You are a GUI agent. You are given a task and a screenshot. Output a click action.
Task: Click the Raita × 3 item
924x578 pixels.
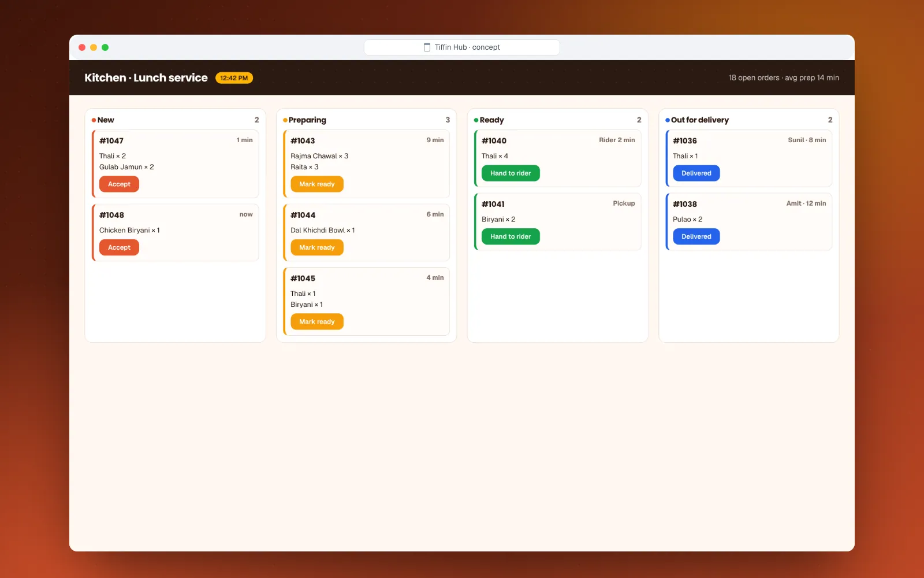click(x=304, y=167)
